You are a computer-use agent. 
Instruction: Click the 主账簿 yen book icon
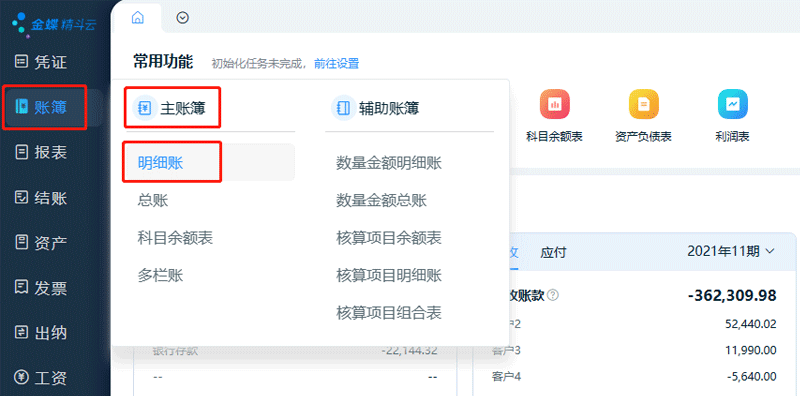click(x=145, y=108)
